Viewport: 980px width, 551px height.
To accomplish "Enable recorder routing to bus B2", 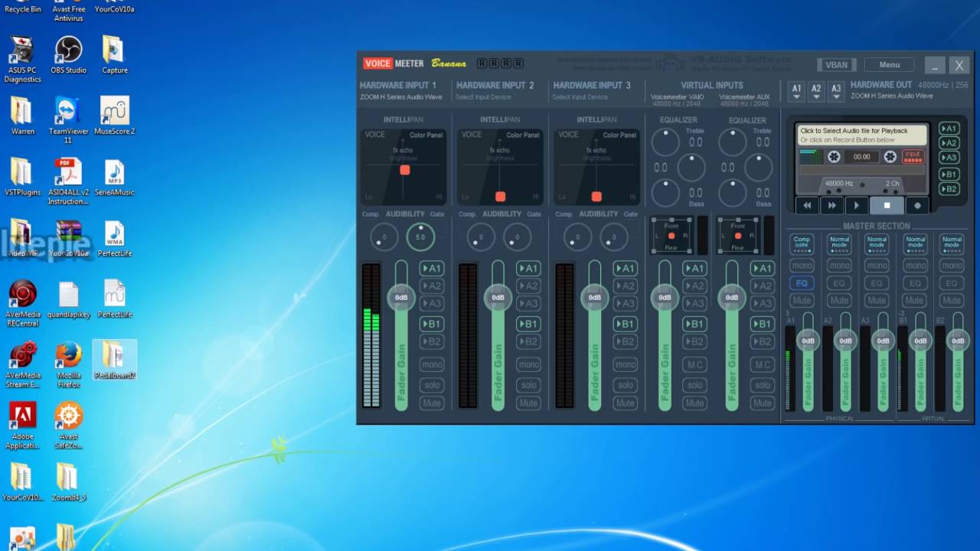I will click(x=949, y=189).
